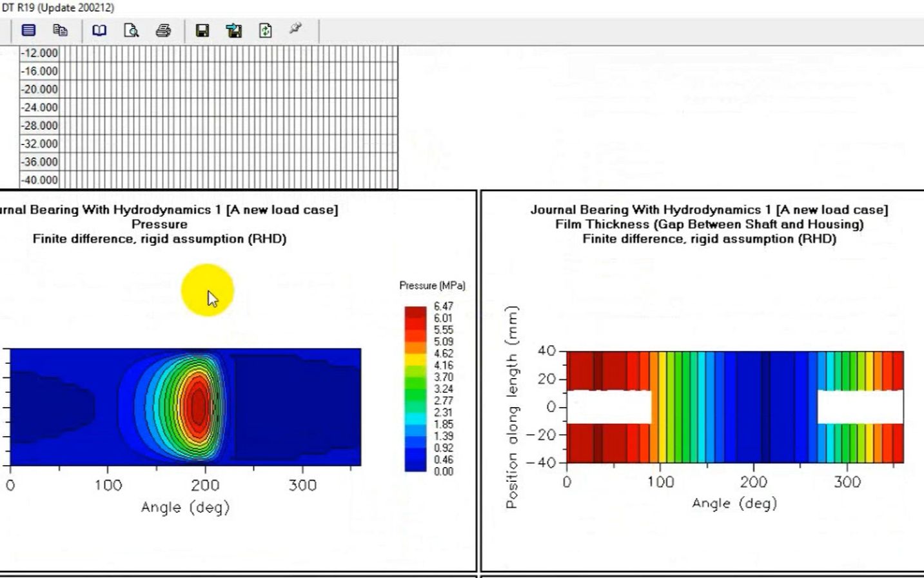
Task: Select the -24.000 row header cell
Action: pos(39,107)
